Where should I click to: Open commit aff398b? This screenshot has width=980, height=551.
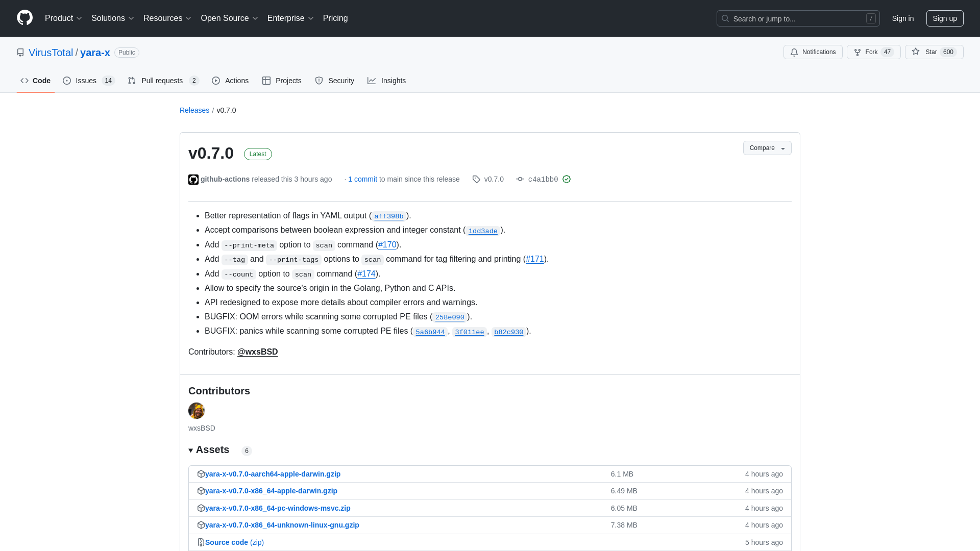389,216
